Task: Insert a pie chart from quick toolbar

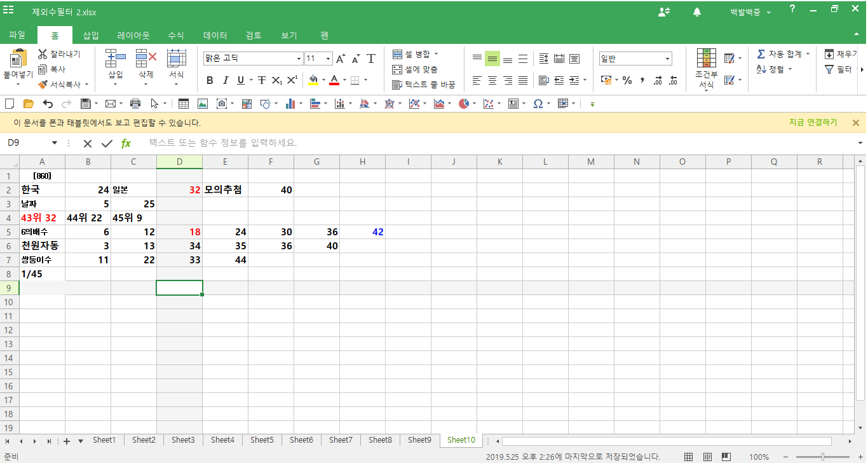Action: point(464,104)
